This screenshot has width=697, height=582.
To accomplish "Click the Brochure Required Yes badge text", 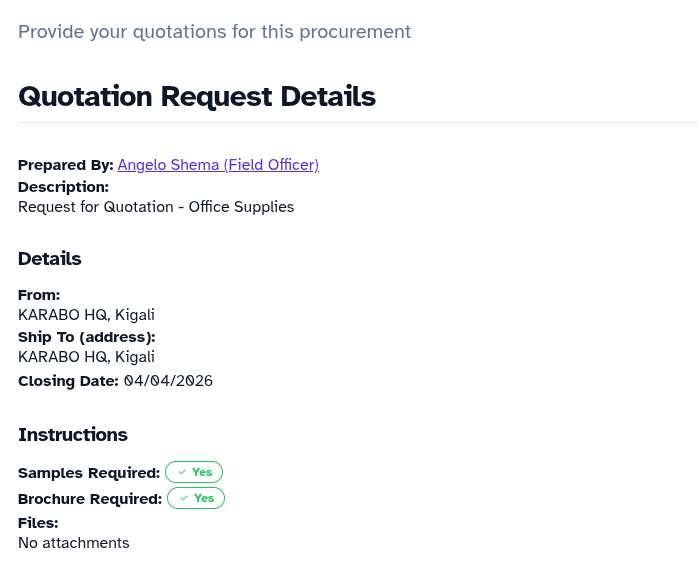I will pos(204,498).
